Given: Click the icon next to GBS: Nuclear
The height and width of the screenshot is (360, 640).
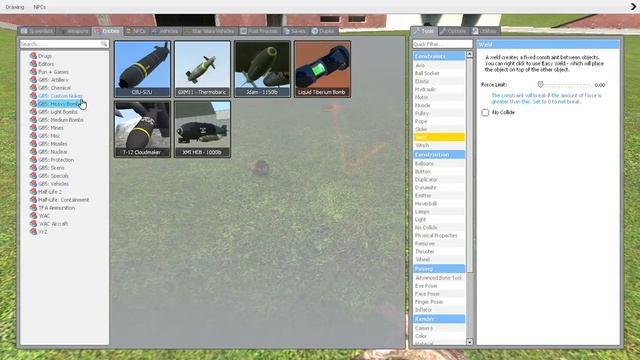Looking at the screenshot, I should (33, 151).
